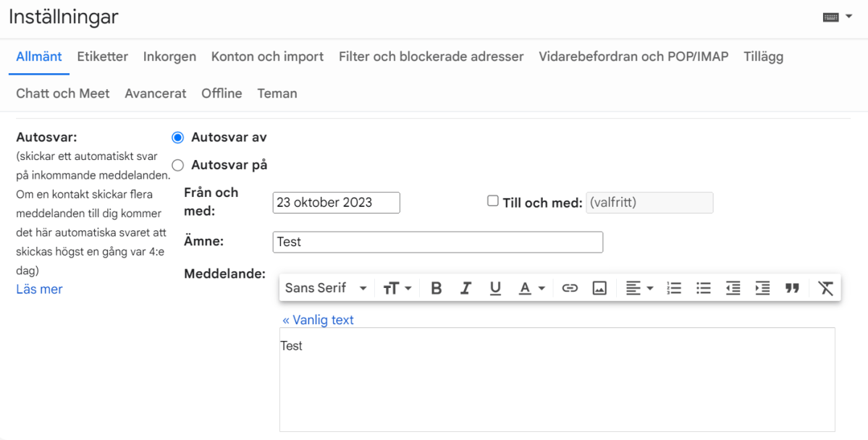Image resolution: width=868 pixels, height=440 pixels.
Task: Open the Sans Serif font dropdown
Action: pos(325,287)
